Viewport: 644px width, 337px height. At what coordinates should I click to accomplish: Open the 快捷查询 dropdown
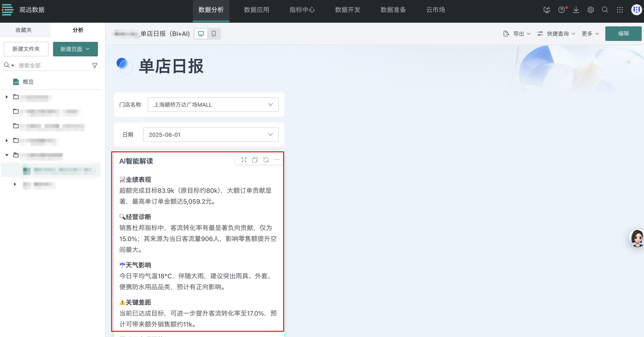point(556,34)
